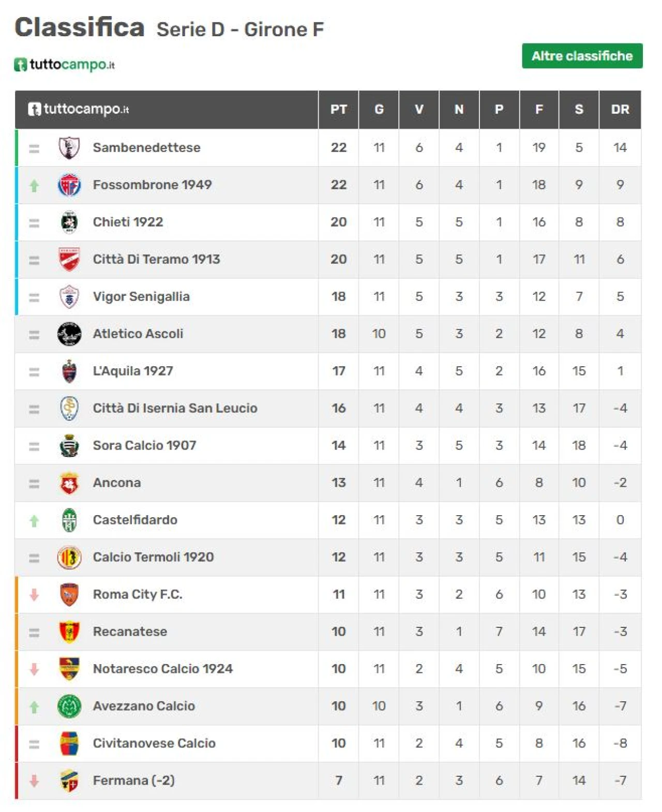Click the tuttocampo.it logo under the title
Image resolution: width=662 pixels, height=812 pixels.
tap(64, 65)
